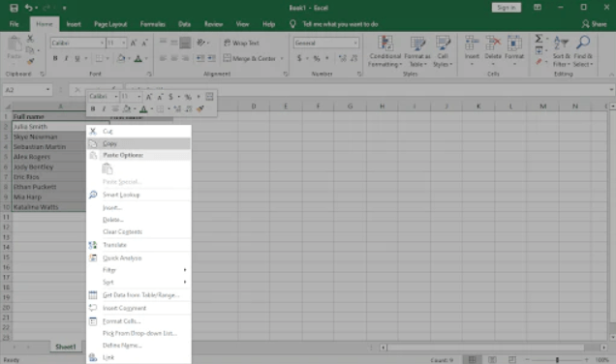
Task: Choose Translate in context menu
Action: coord(139,245)
